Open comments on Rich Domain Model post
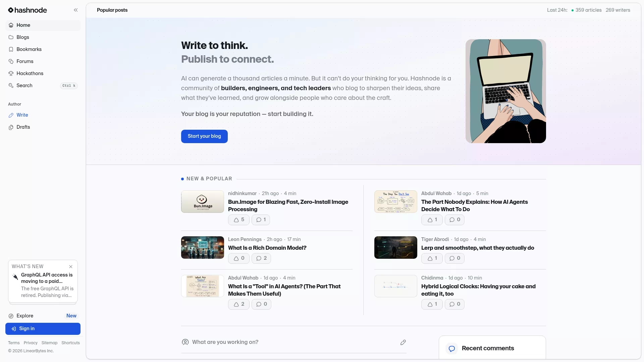 click(261, 258)
